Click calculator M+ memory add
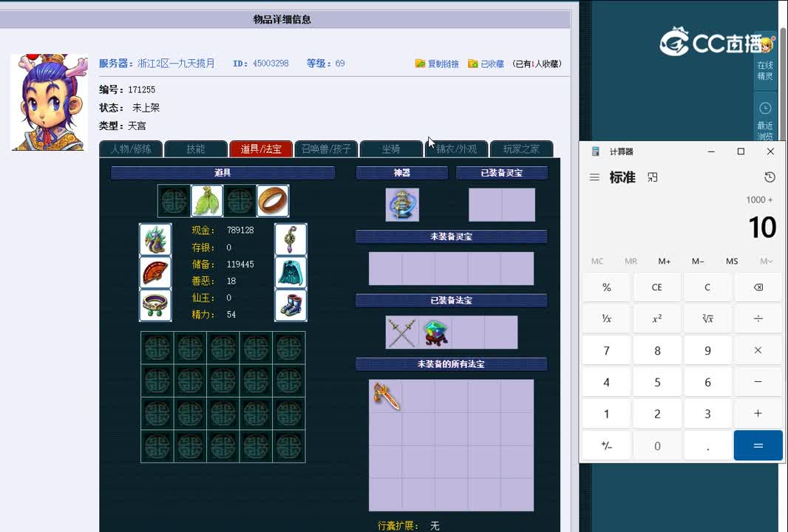Image resolution: width=788 pixels, height=532 pixels. pyautogui.click(x=665, y=262)
